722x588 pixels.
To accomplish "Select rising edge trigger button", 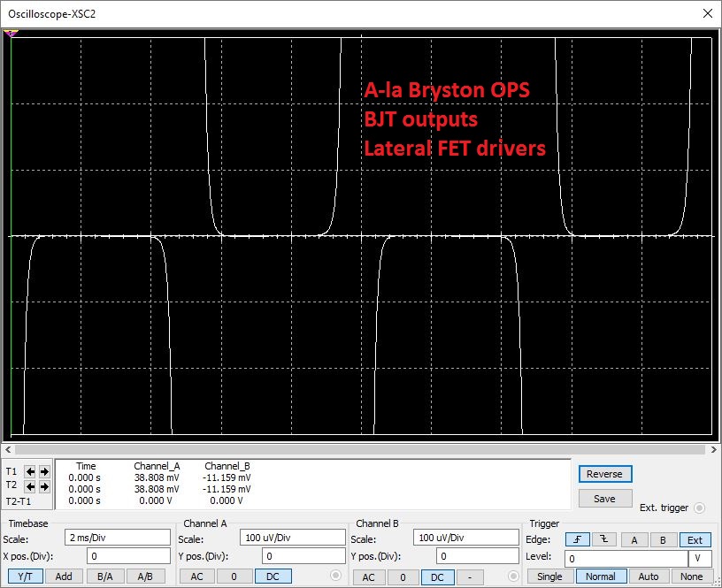I will [578, 539].
